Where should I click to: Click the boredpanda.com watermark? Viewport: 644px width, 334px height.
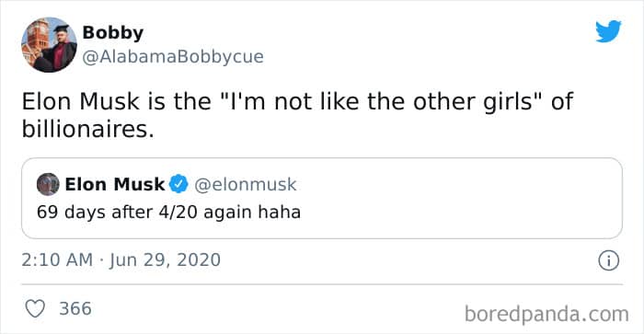[546, 315]
